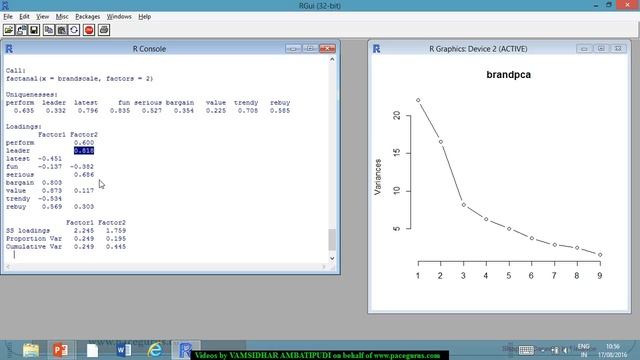640x360 pixels.
Task: Open the File menu
Action: (x=8, y=17)
